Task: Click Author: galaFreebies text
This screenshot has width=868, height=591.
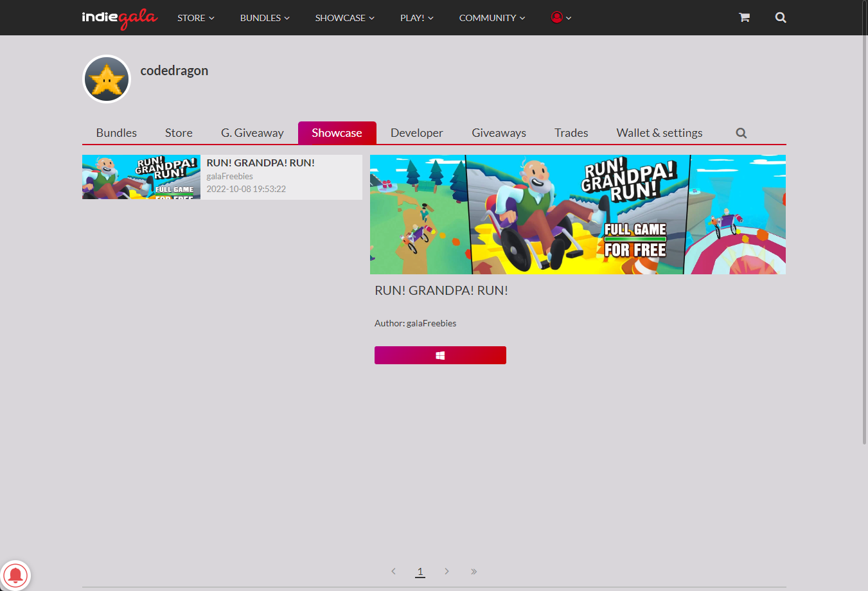Action: 415,323
